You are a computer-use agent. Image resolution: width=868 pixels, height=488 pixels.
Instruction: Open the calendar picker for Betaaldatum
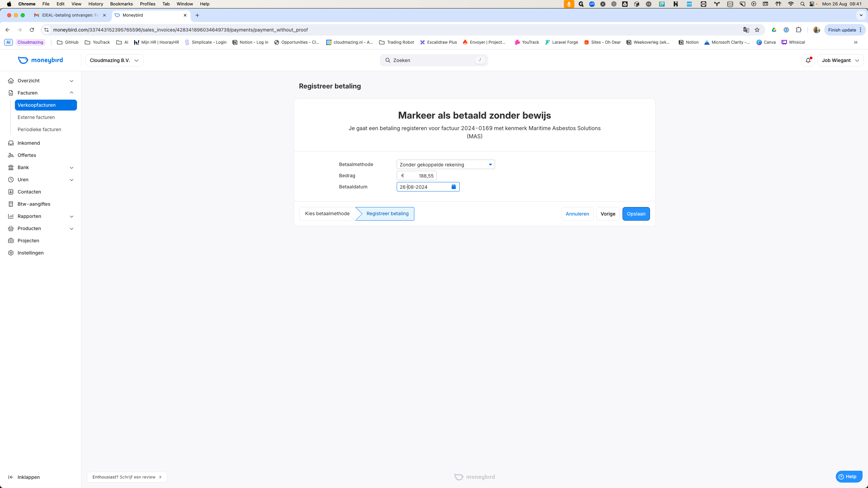(x=454, y=187)
